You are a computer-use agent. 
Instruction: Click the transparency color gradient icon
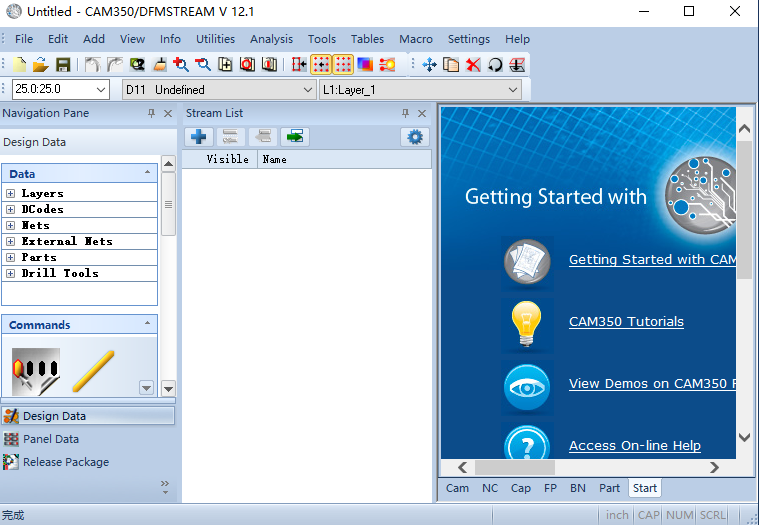[x=365, y=64]
